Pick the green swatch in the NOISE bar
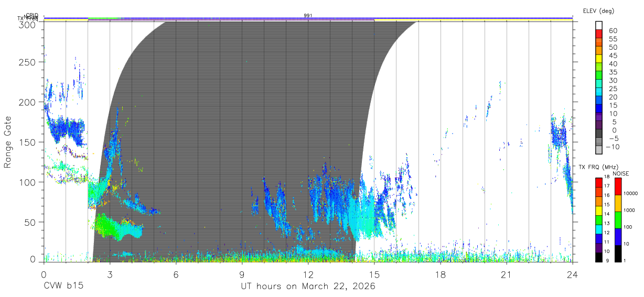The height and width of the screenshot is (297, 644). tap(618, 220)
